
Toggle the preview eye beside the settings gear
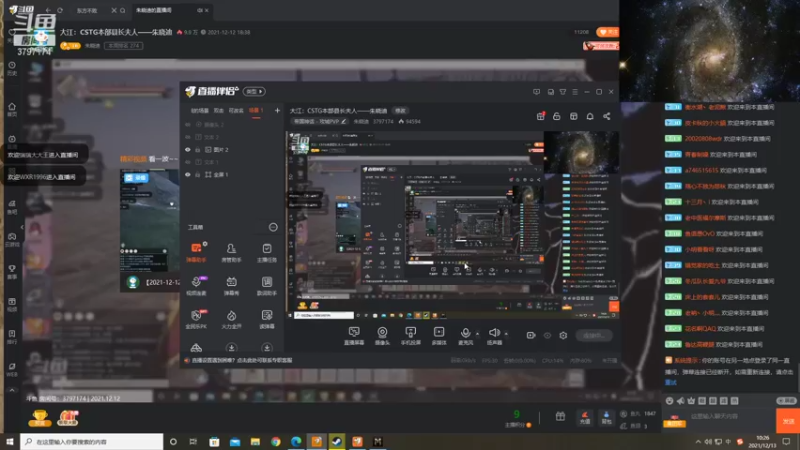click(x=547, y=335)
